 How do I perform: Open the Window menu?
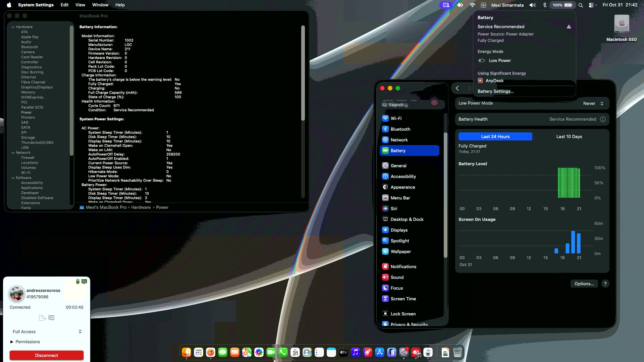100,5
